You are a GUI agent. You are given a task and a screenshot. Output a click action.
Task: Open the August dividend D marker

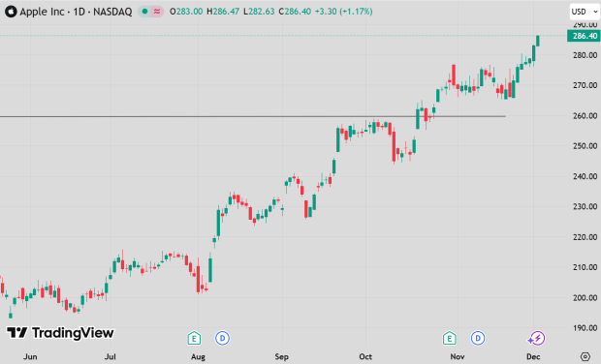click(222, 338)
